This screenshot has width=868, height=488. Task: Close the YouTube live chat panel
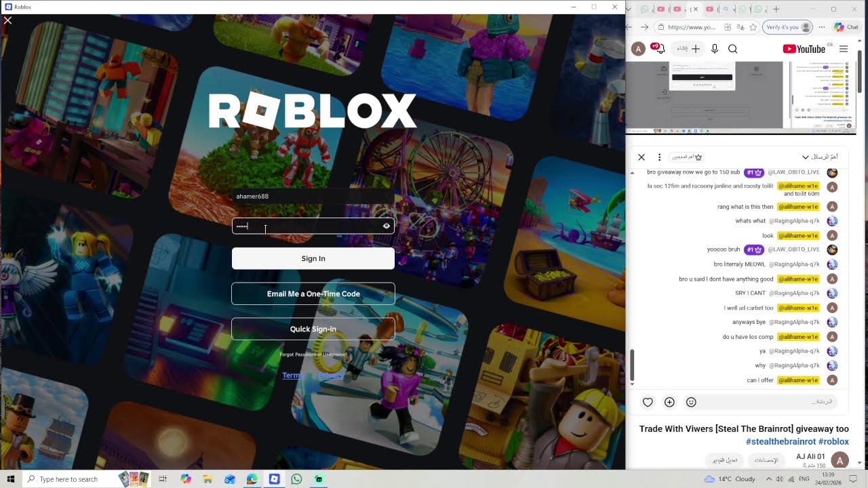point(642,157)
